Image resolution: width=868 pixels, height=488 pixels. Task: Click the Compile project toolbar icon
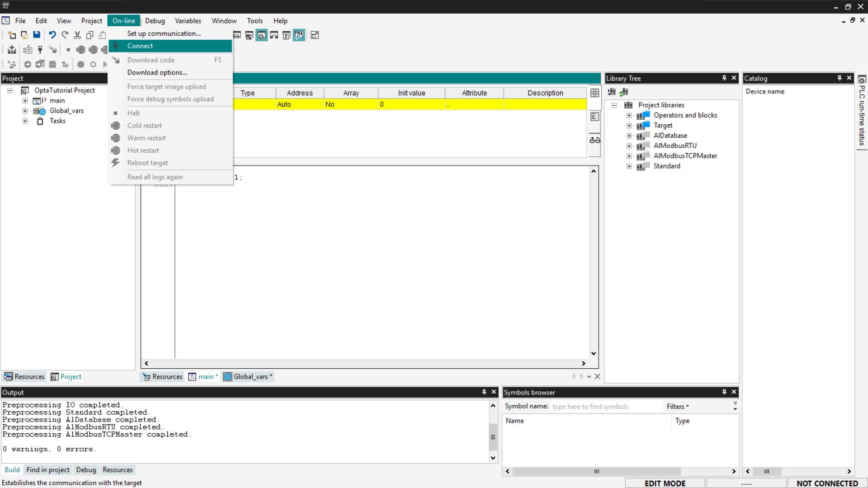tap(12, 50)
